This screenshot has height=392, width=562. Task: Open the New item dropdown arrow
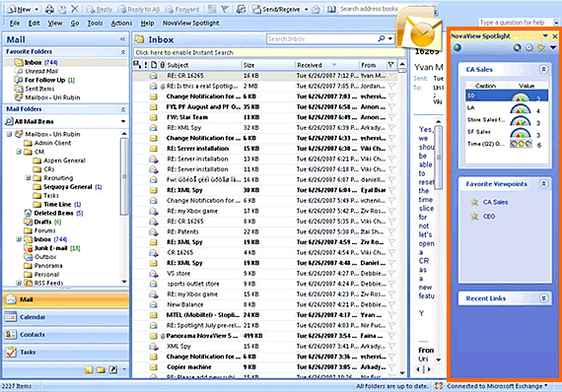point(36,10)
